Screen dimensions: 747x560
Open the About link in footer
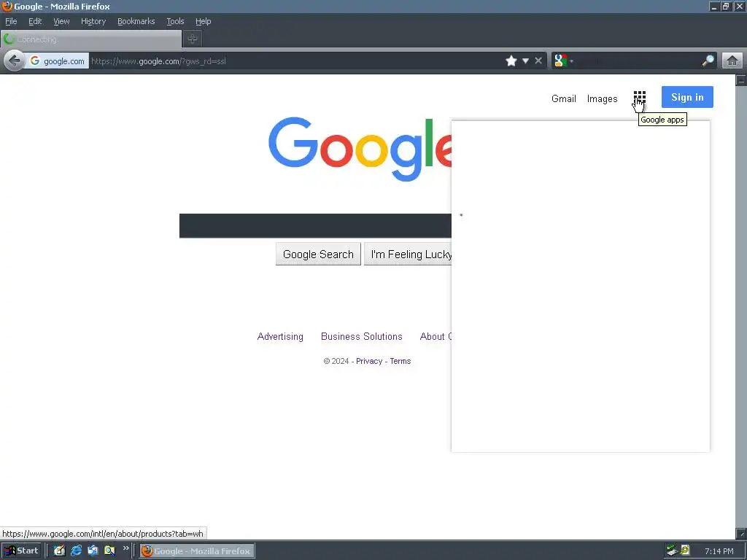point(436,336)
